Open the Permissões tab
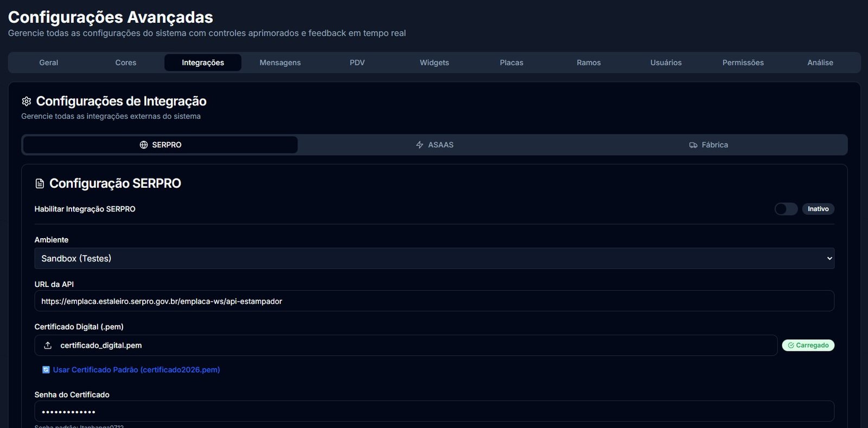The image size is (868, 428). pos(743,63)
